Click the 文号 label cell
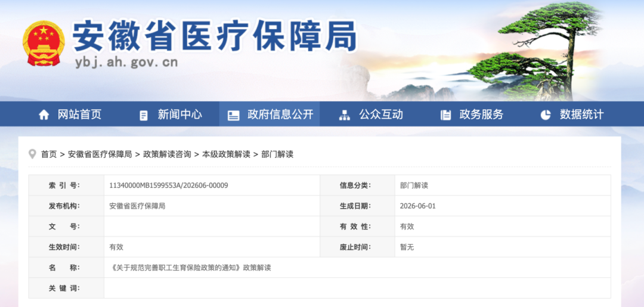644x307 pixels. pyautogui.click(x=66, y=226)
